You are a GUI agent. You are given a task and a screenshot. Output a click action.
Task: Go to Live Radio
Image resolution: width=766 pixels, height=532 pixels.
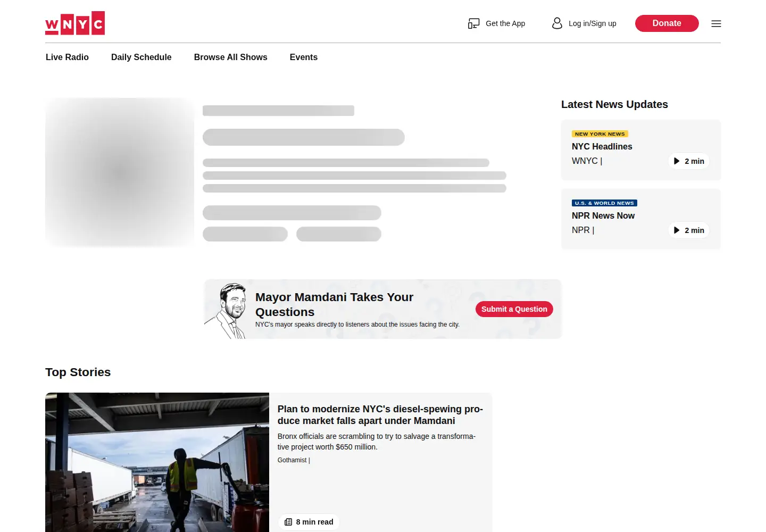point(67,57)
